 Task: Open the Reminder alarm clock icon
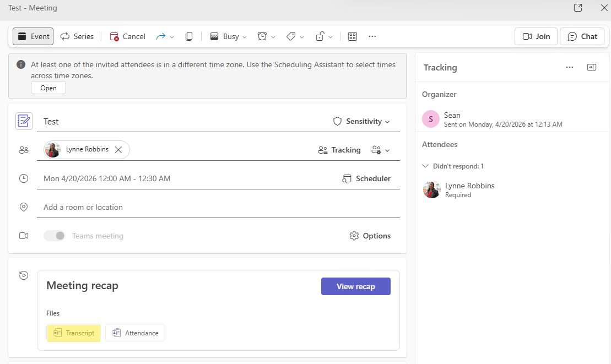pyautogui.click(x=262, y=36)
